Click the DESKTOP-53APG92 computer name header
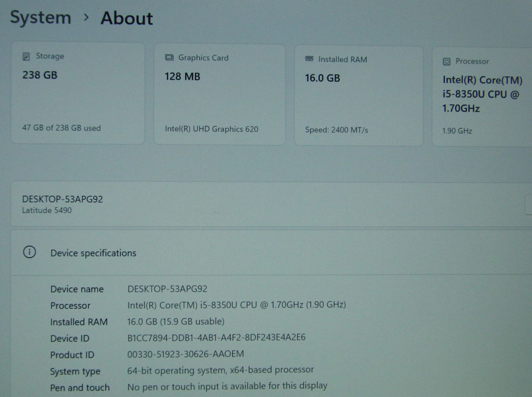The height and width of the screenshot is (397, 532). [x=63, y=199]
